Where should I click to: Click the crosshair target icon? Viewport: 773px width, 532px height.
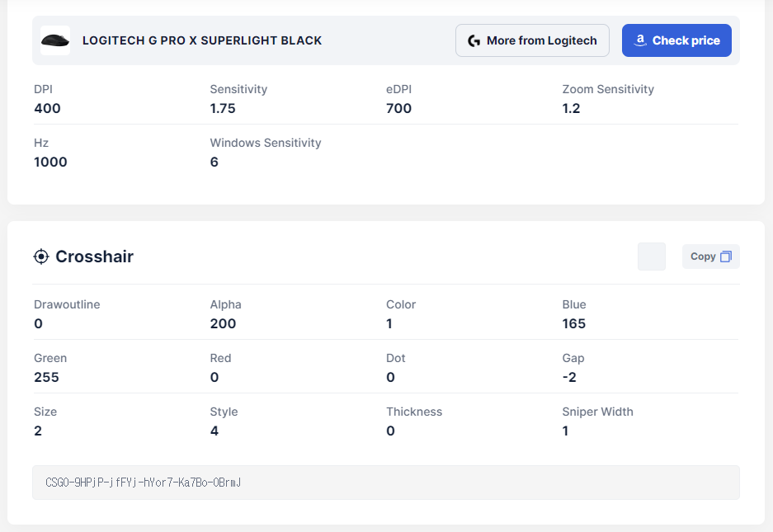click(x=41, y=257)
